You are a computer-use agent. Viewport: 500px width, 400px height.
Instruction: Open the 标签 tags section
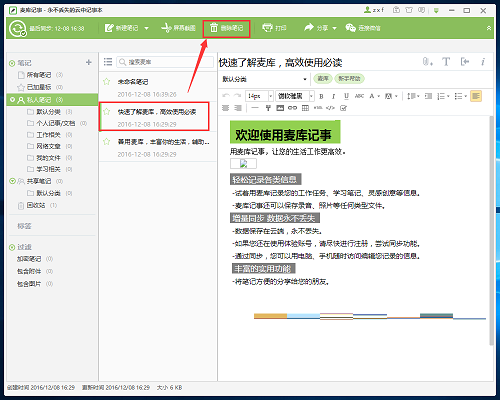click(24, 226)
